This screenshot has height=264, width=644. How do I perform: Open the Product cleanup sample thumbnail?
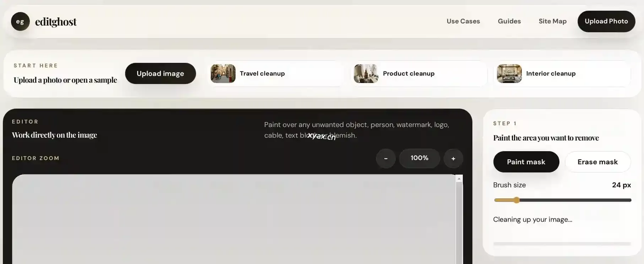click(x=366, y=73)
